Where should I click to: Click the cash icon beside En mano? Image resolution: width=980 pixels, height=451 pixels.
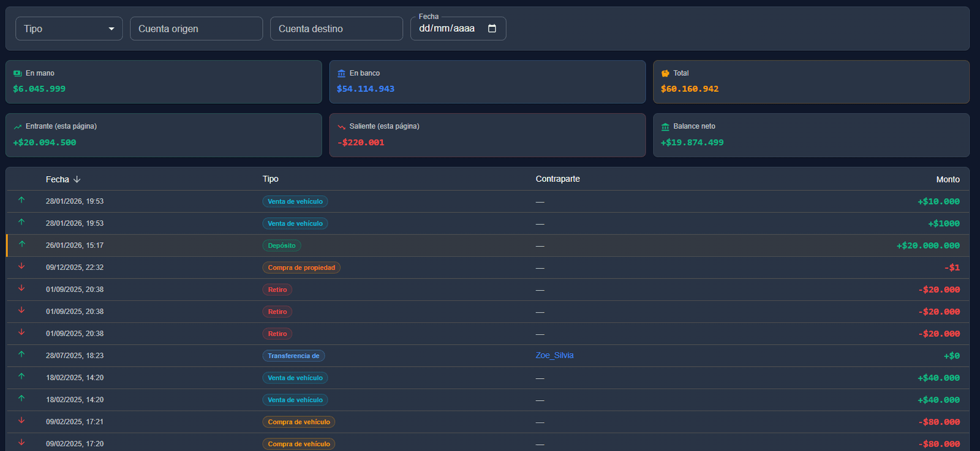18,73
